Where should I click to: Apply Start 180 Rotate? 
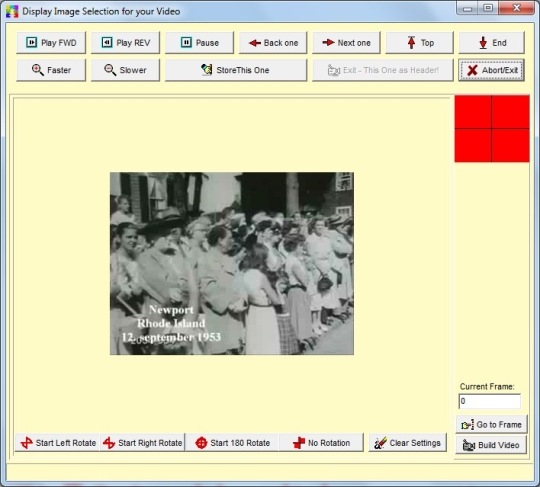232,443
